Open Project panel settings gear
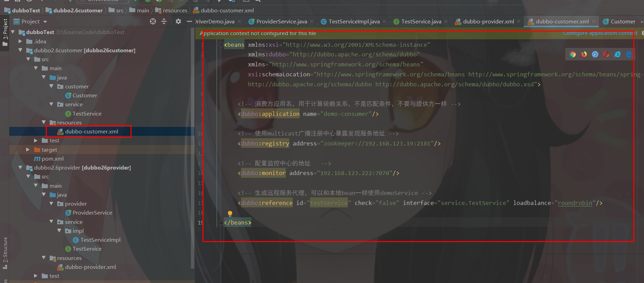The height and width of the screenshot is (283, 644). [x=178, y=21]
